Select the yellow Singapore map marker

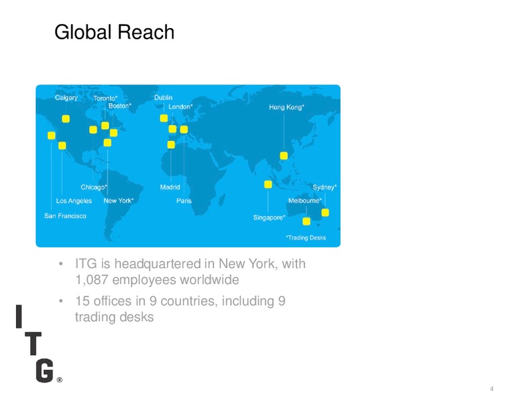coord(268,184)
